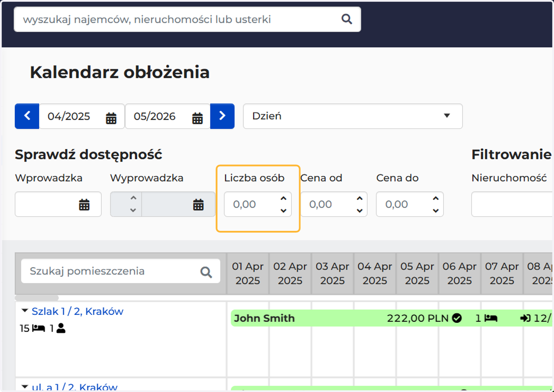The image size is (554, 392).
Task: Select the 05 Apr 2025 column header
Action: [x=417, y=273]
